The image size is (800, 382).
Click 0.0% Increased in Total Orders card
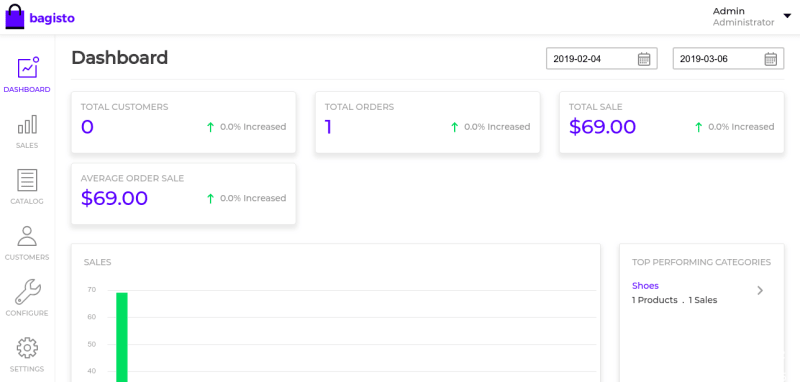pos(497,127)
